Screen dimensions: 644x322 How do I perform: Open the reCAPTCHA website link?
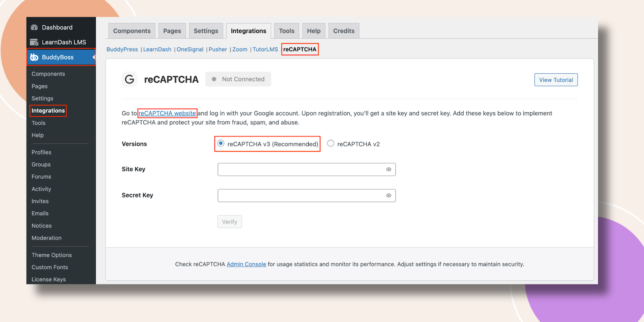point(167,114)
